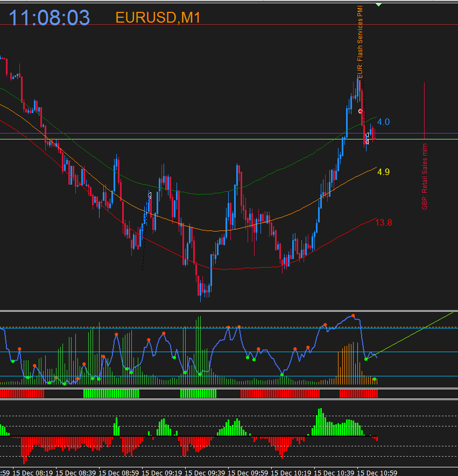Click the red vertical Retail Sales event line
This screenshot has width=458, height=476.
pyautogui.click(x=424, y=111)
